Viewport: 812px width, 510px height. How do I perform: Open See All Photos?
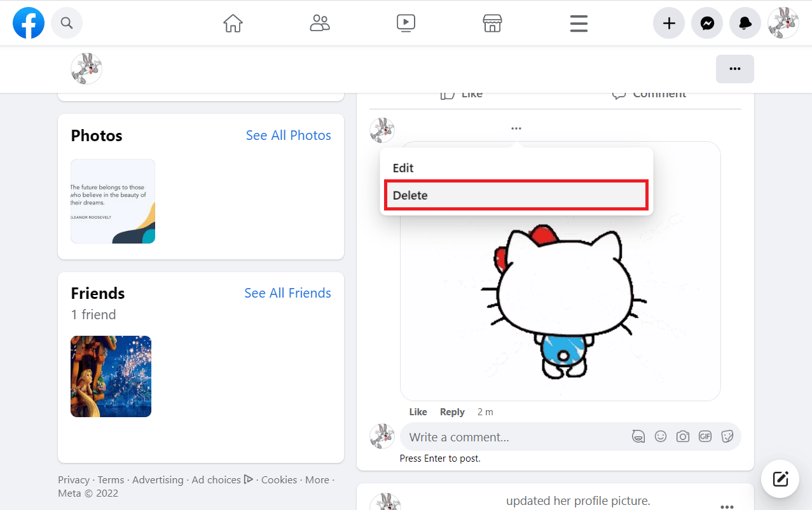tap(288, 135)
